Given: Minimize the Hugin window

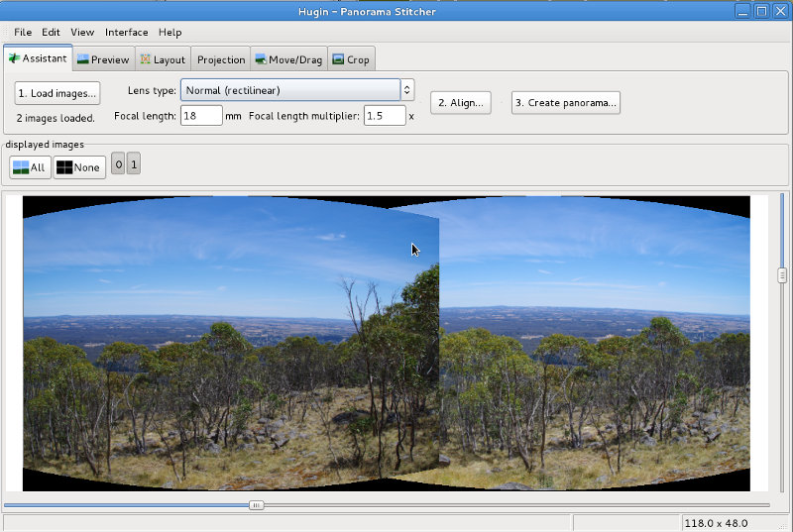Looking at the screenshot, I should pos(742,11).
